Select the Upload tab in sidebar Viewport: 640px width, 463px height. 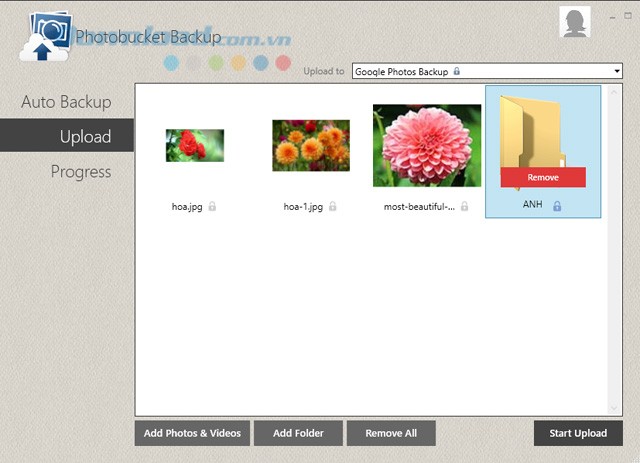(66, 137)
